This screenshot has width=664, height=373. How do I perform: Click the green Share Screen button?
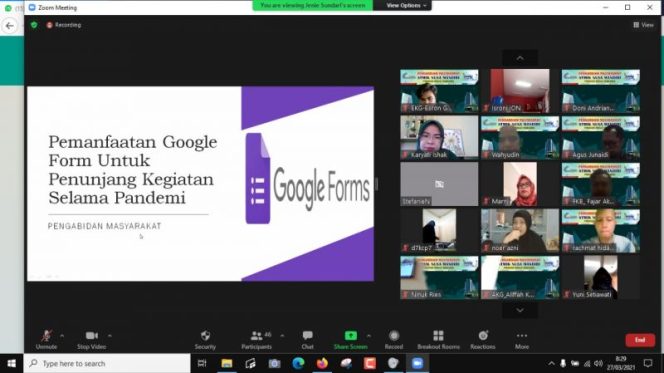[351, 340]
